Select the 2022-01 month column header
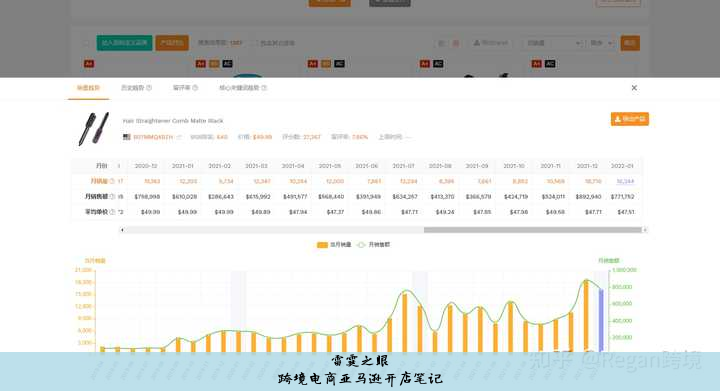Viewport: 720px width, 392px height. [x=622, y=166]
